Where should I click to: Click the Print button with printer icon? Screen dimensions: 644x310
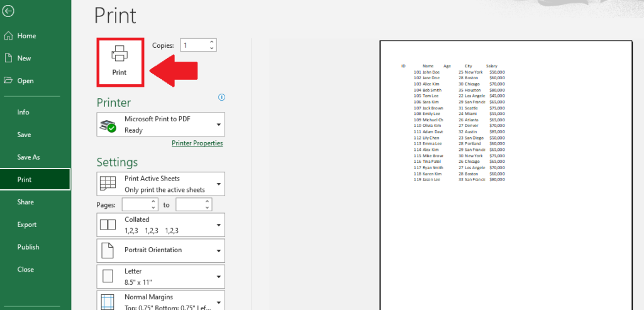(x=119, y=62)
